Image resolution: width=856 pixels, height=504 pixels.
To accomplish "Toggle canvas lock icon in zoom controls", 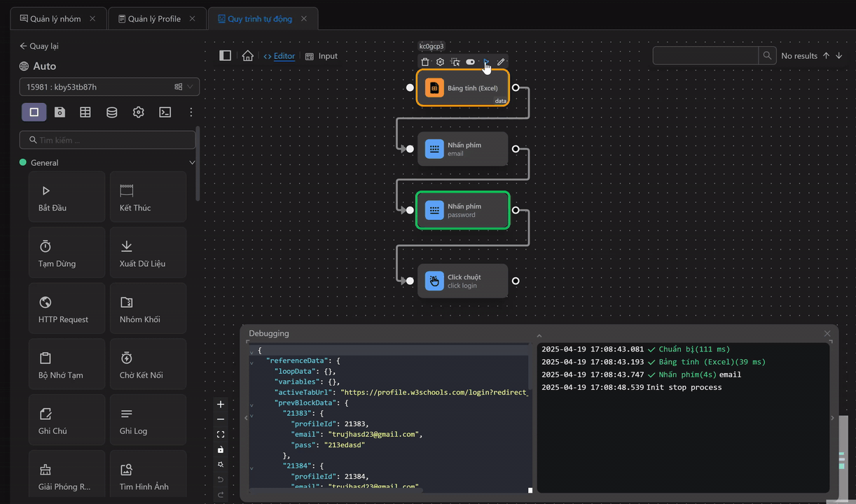I will tap(221, 449).
